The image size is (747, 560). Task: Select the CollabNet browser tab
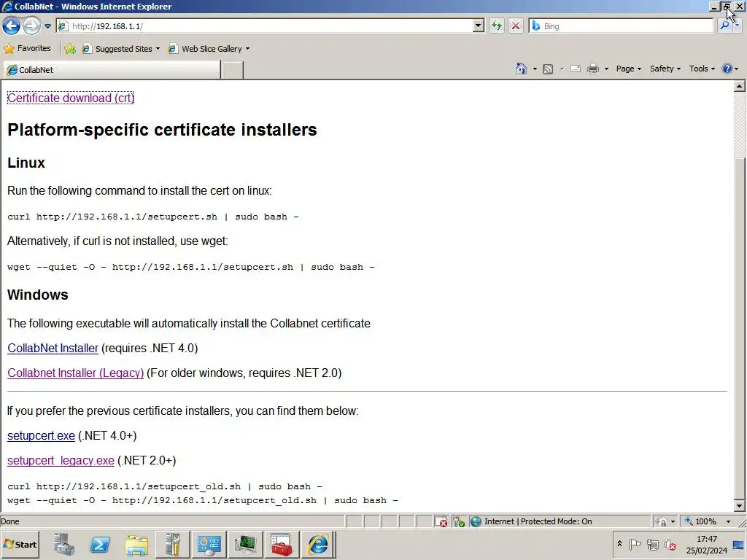click(x=112, y=70)
